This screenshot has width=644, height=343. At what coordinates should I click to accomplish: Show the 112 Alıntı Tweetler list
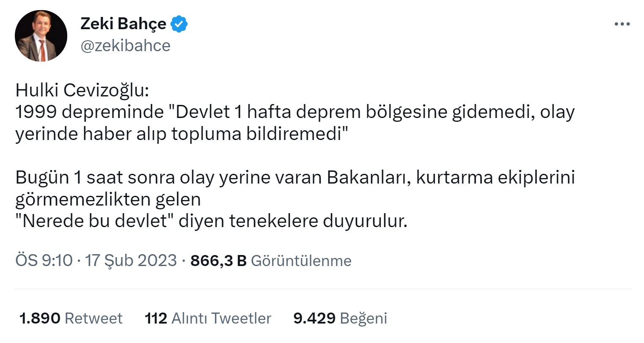point(207,318)
